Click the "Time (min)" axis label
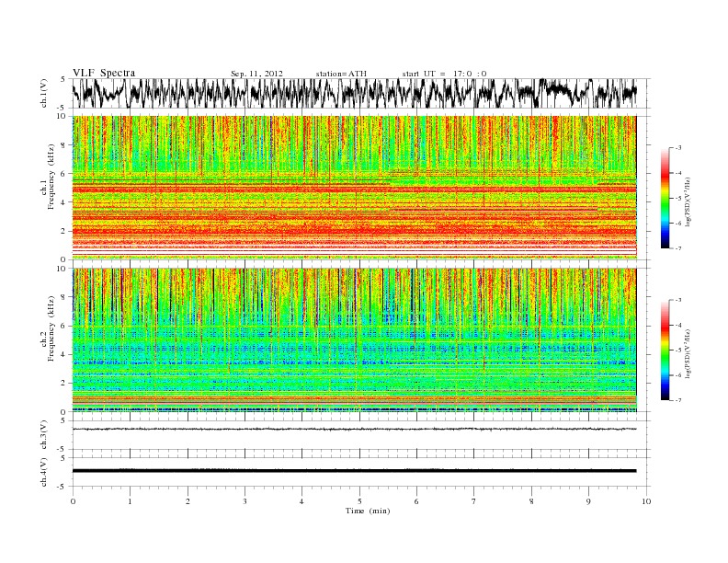Viewport: 728px width, 563px height. click(x=368, y=511)
